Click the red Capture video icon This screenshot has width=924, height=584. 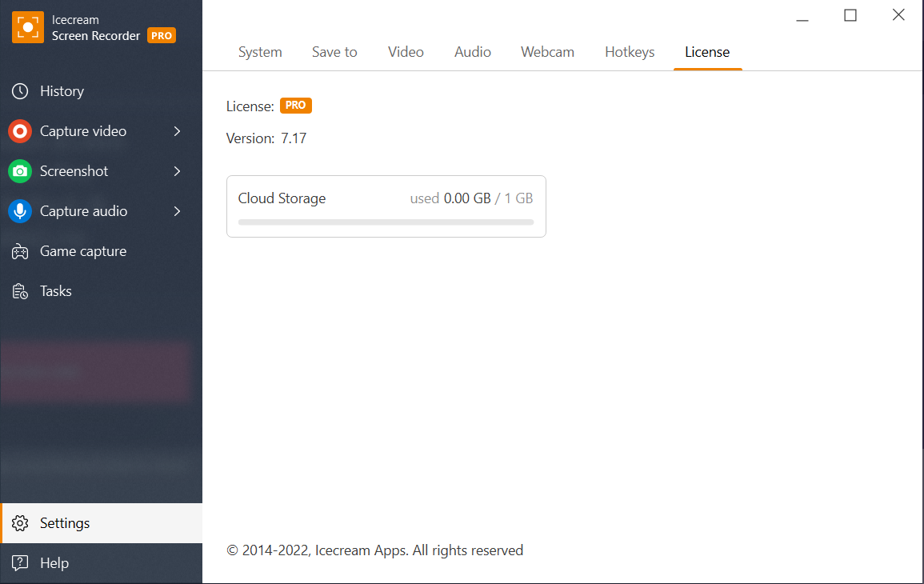(20, 131)
